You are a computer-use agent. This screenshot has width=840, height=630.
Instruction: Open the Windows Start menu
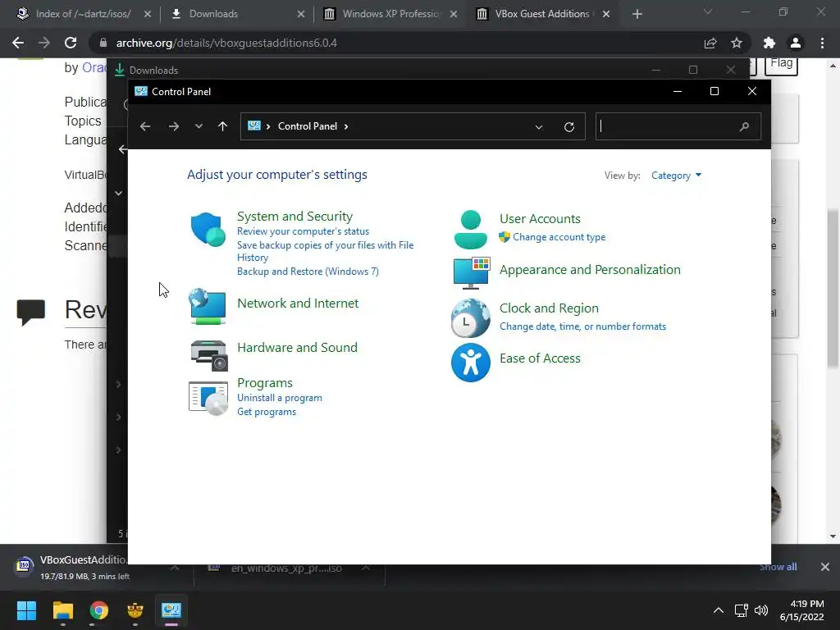[26, 610]
